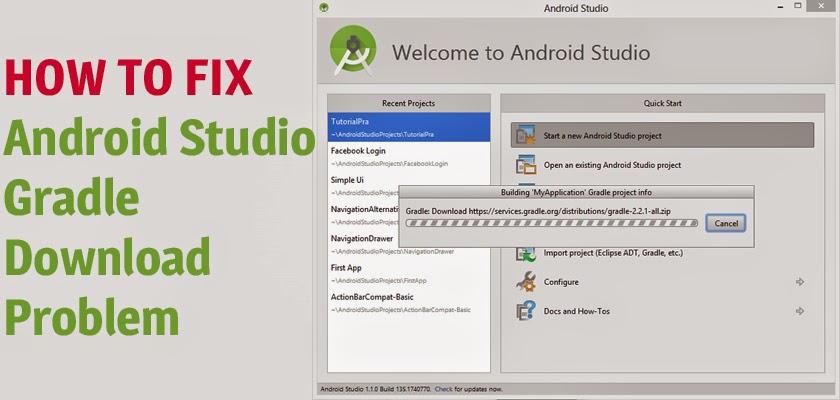The width and height of the screenshot is (840, 400).
Task: Click the Docs and How-Tos question icon
Action: [526, 311]
